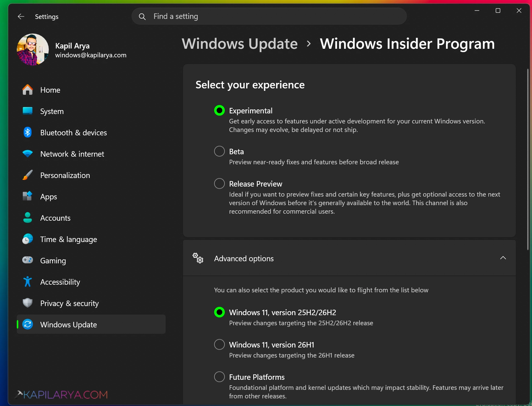Select the Release Preview radio button
Viewport: 532px width, 406px height.
219,183
